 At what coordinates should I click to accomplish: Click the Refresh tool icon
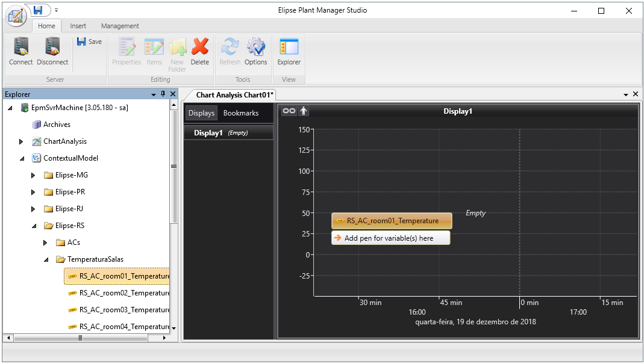(230, 47)
